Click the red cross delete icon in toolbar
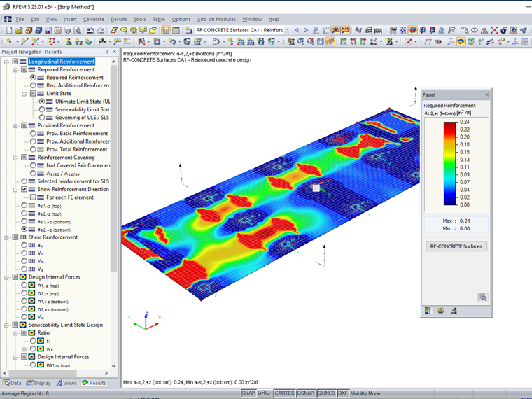This screenshot has height=399, width=532. 494,30
